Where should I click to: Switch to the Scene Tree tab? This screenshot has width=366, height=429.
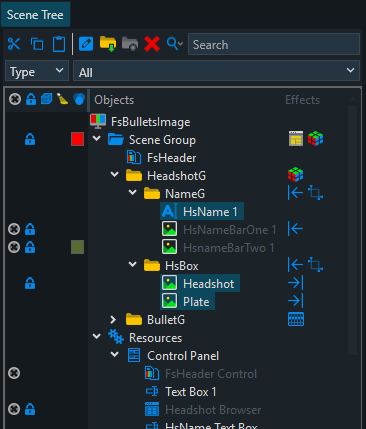[x=35, y=15]
